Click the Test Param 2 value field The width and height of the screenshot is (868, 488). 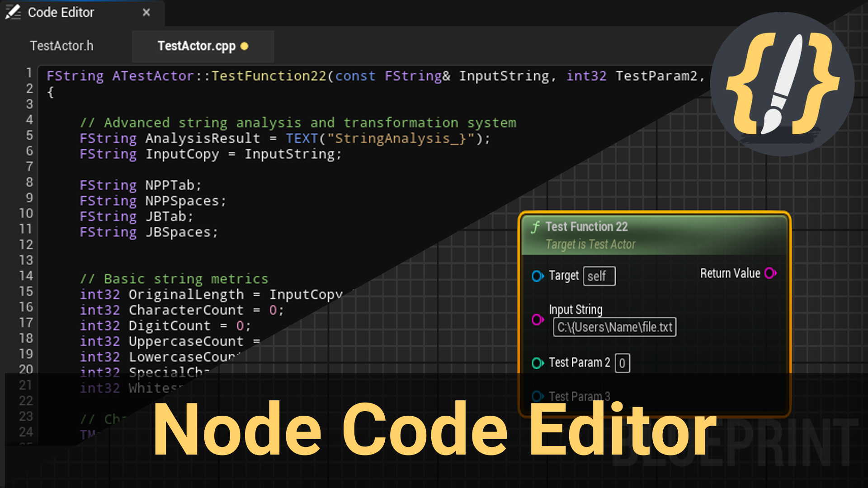coord(623,363)
